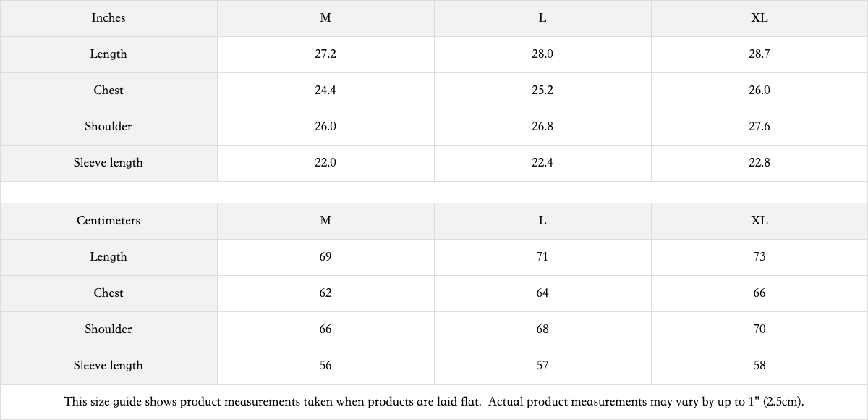Click the 69 centimeter length value

pyautogui.click(x=325, y=257)
